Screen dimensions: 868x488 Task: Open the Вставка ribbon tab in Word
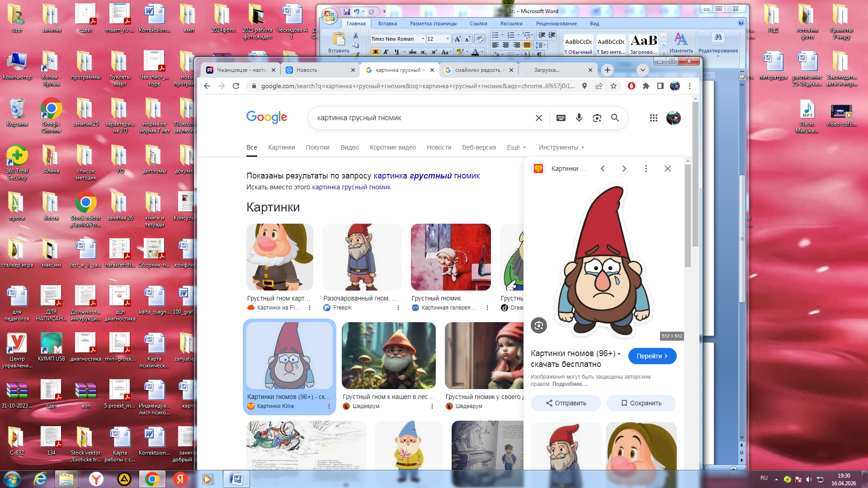387,23
